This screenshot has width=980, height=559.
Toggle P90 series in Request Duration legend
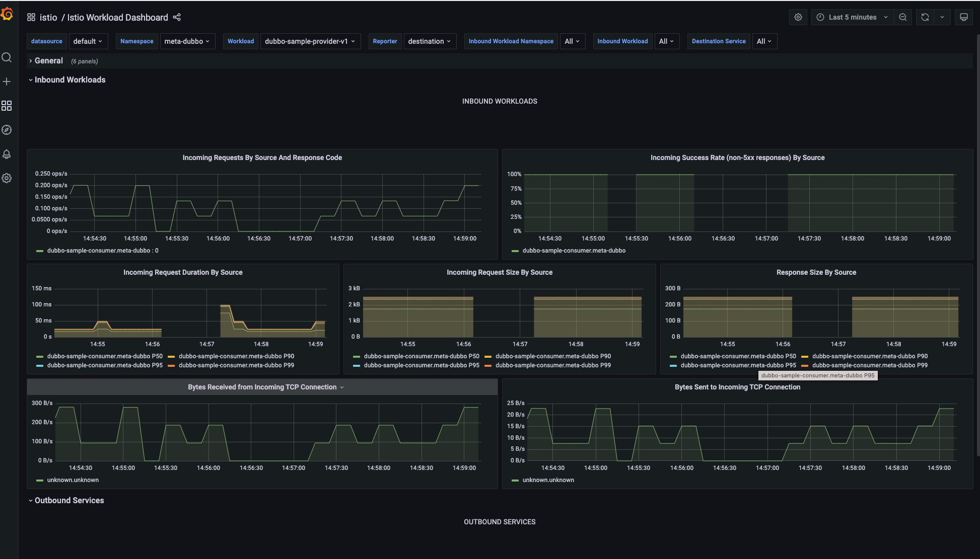click(x=236, y=356)
